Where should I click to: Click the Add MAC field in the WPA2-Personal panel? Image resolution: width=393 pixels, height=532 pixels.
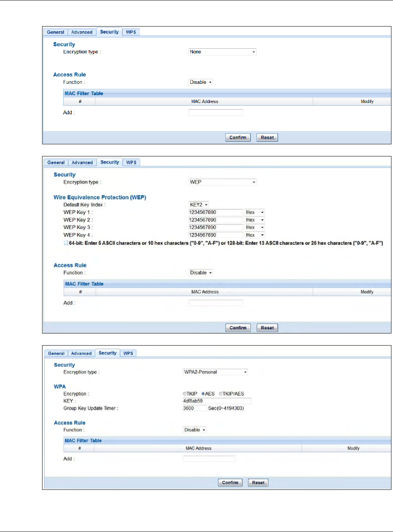[x=209, y=459]
